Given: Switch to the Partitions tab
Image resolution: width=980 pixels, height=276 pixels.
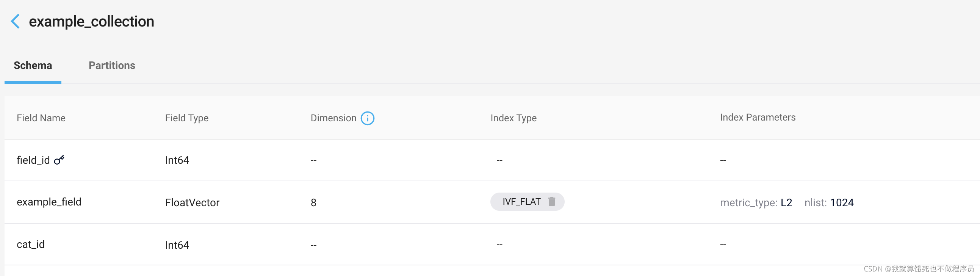Looking at the screenshot, I should pos(112,66).
